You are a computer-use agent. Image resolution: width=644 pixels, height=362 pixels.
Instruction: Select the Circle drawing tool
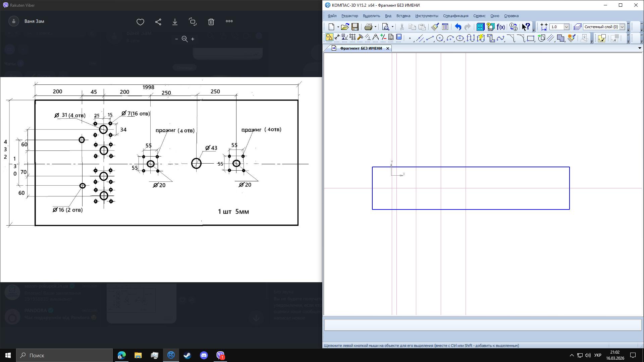click(440, 38)
